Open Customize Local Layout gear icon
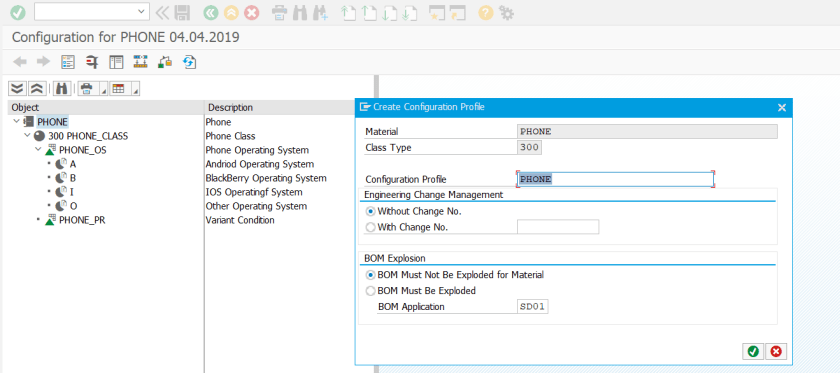 point(506,12)
